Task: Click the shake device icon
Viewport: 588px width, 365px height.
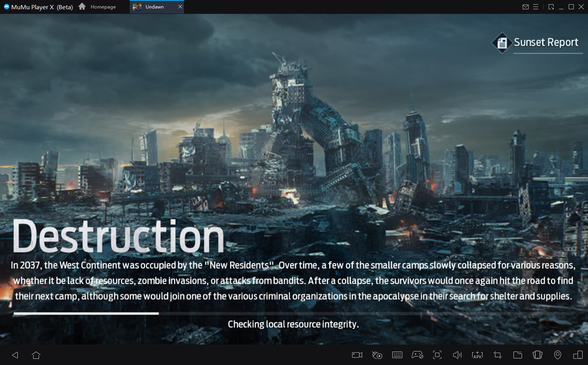Action: pos(537,355)
